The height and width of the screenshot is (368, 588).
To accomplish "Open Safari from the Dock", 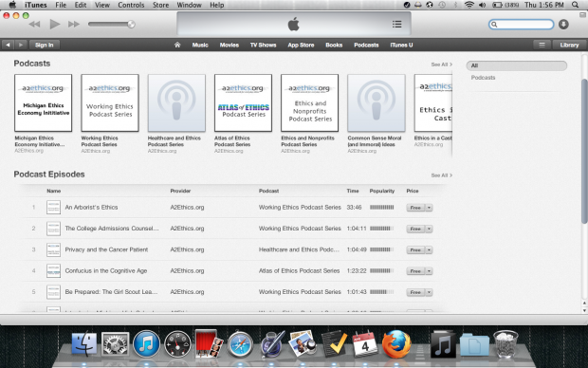I will click(x=240, y=344).
